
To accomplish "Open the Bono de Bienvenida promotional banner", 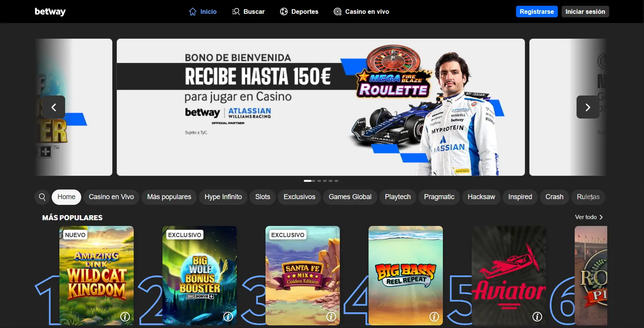I will [x=321, y=107].
